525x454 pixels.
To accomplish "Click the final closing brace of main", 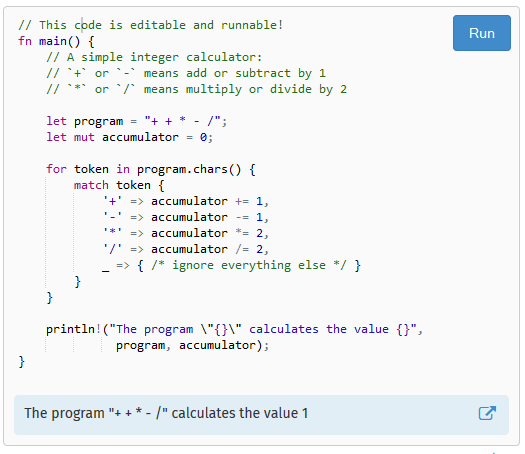I will click(x=22, y=361).
